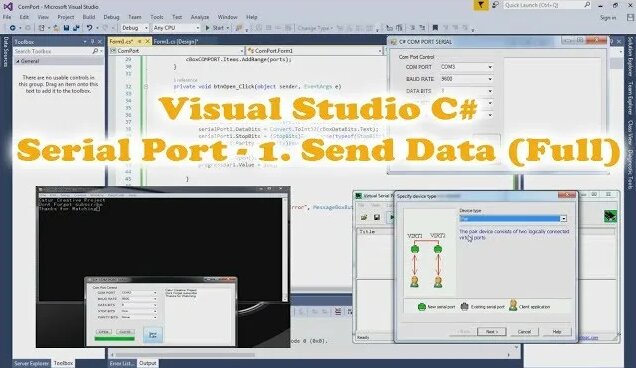Click the Quick Launch magnifier icon
636x368 pixels.
(587, 5)
